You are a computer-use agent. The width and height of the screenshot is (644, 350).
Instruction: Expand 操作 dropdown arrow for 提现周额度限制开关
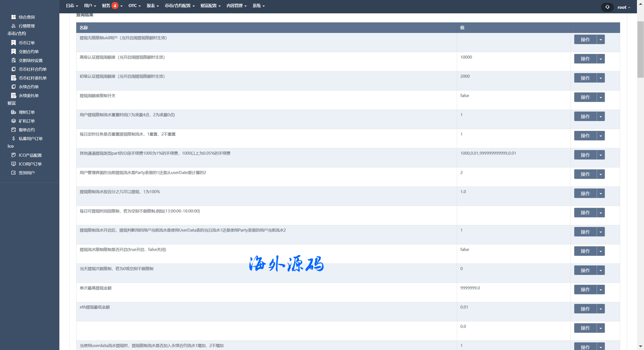pos(601,97)
